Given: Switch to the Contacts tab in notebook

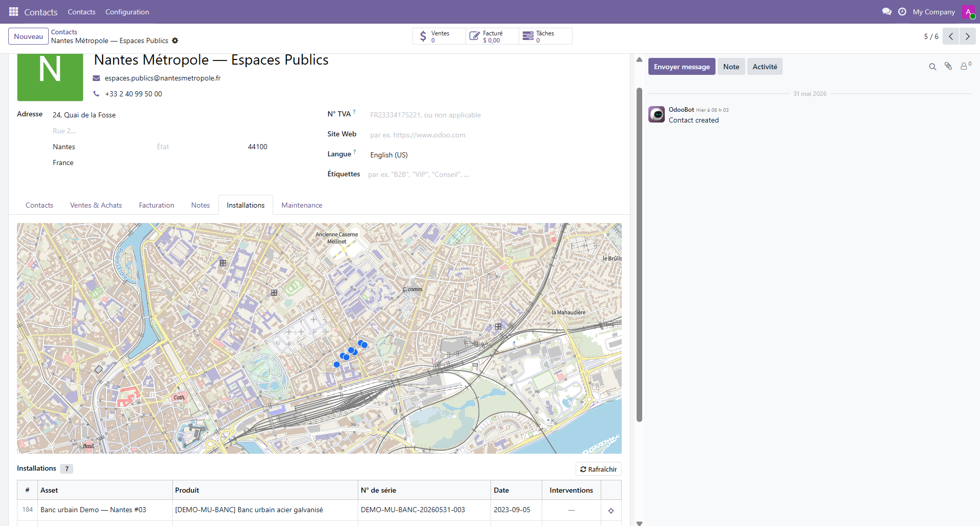Looking at the screenshot, I should [x=39, y=205].
